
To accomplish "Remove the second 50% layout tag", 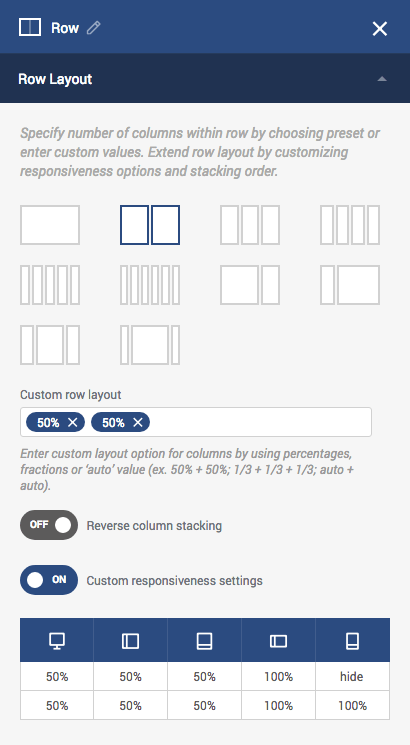I will tap(137, 422).
